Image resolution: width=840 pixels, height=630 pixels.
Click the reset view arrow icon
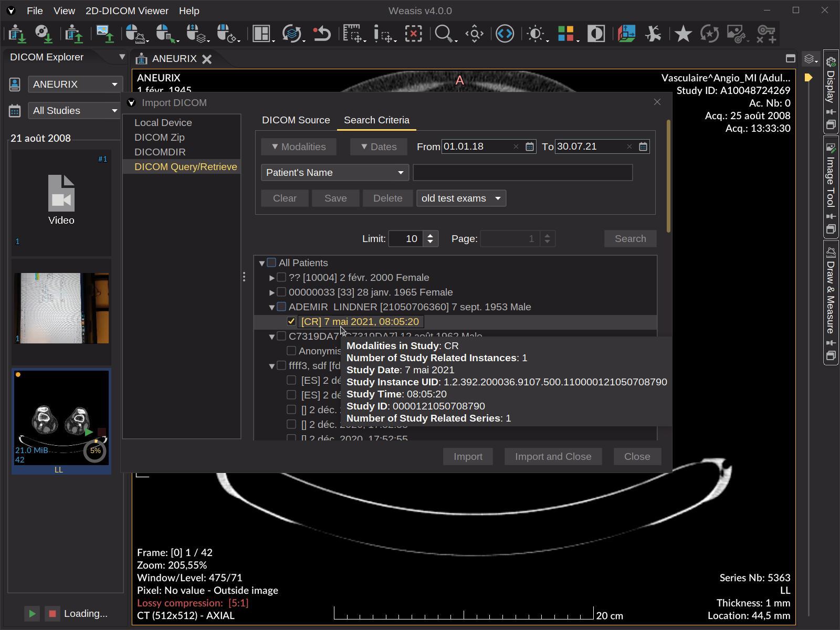coord(322,34)
